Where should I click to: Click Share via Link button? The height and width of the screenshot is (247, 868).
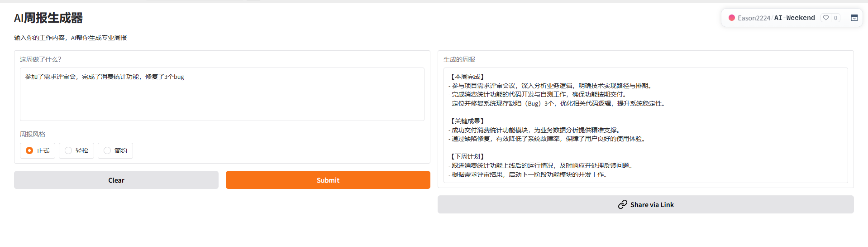coord(646,204)
